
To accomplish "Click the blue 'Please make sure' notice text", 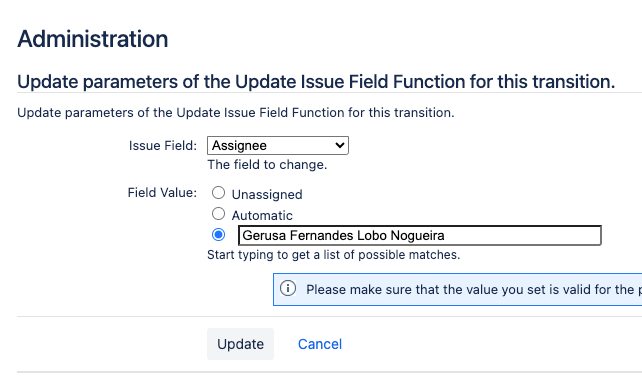I will 474,290.
